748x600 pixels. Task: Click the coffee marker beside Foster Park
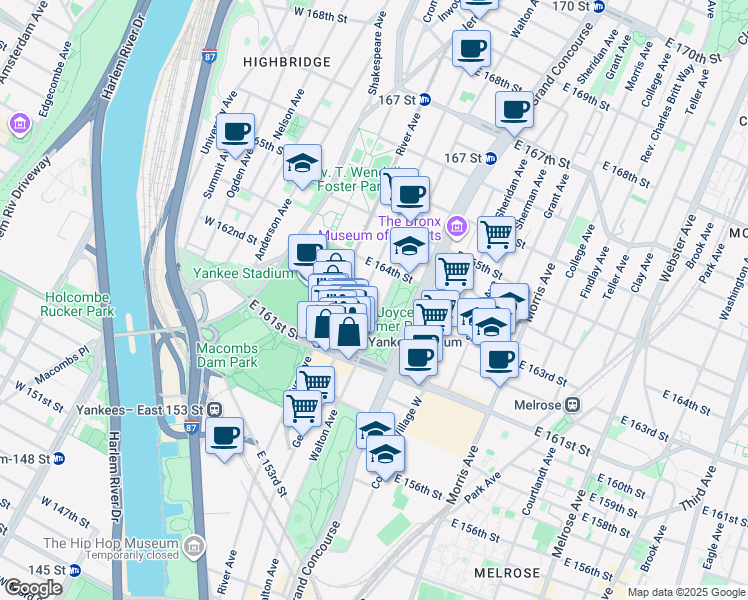click(x=410, y=196)
